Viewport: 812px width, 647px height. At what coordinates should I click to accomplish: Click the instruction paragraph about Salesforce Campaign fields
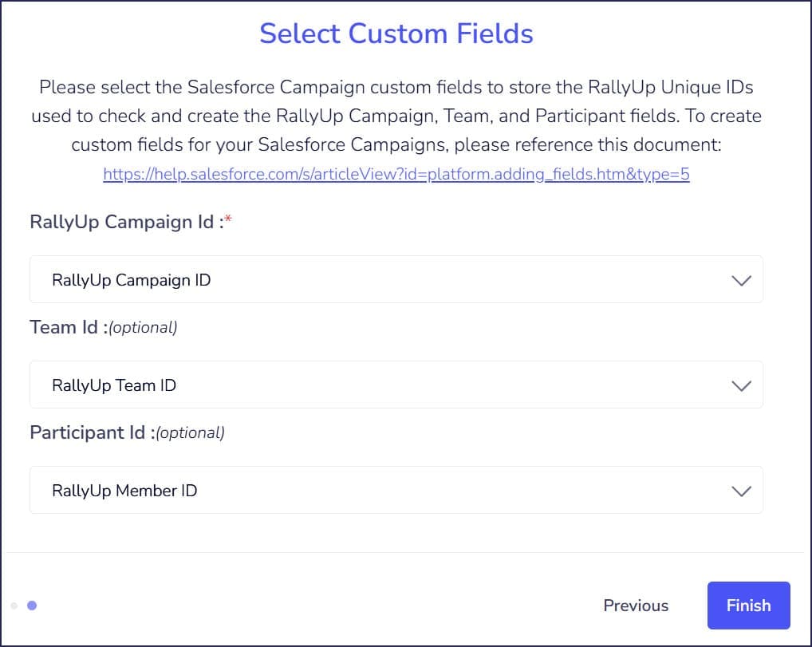[396, 116]
